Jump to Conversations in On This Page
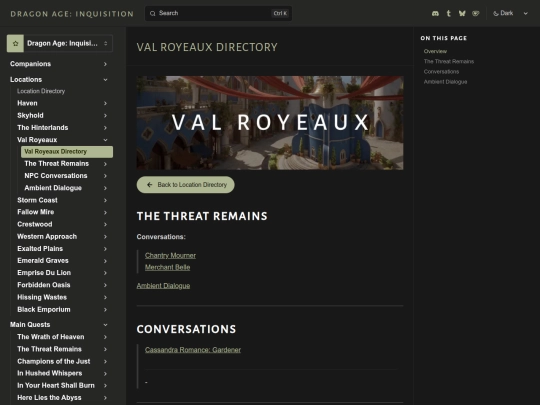 tap(441, 72)
